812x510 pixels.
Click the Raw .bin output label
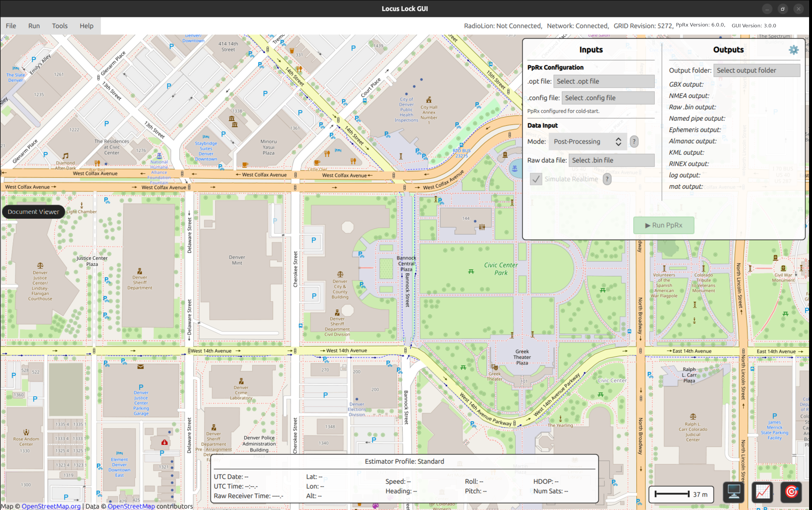pyautogui.click(x=692, y=107)
